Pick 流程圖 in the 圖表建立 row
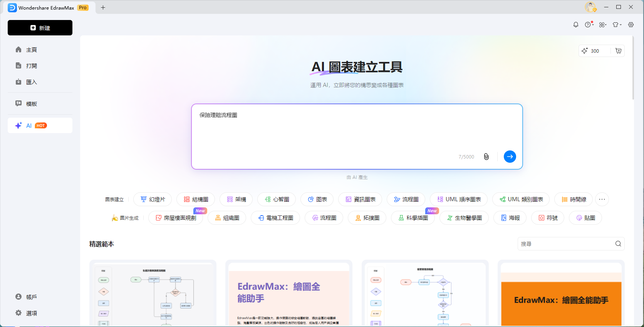Viewport: 644px width, 327px height. (x=406, y=199)
